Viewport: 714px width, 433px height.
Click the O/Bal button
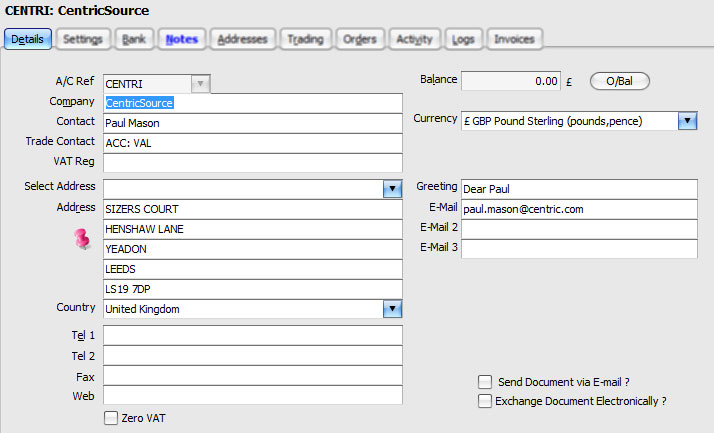[x=619, y=81]
